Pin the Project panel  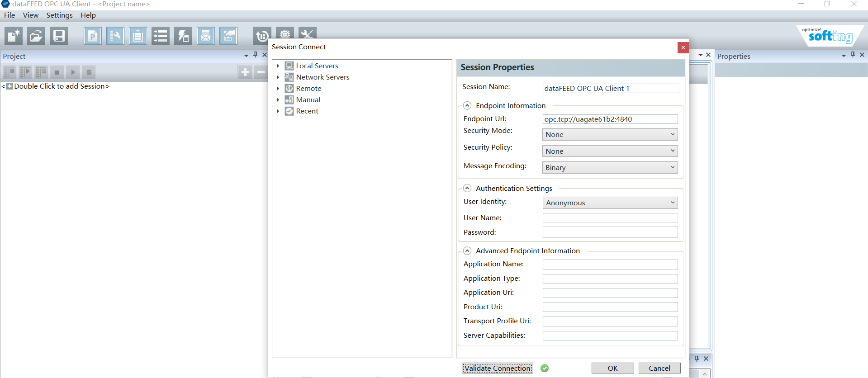(256, 55)
